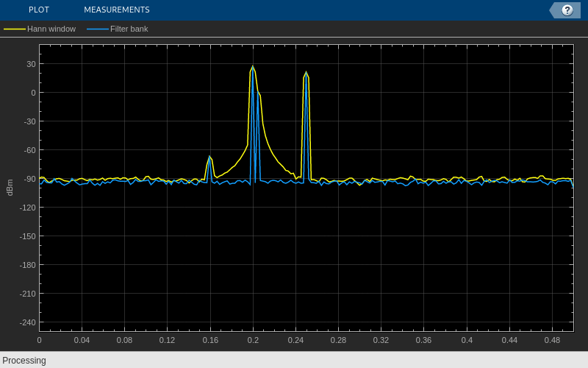Viewport: 588px width, 368px height.
Task: Click the -90 y-axis tick label
Action: point(29,179)
